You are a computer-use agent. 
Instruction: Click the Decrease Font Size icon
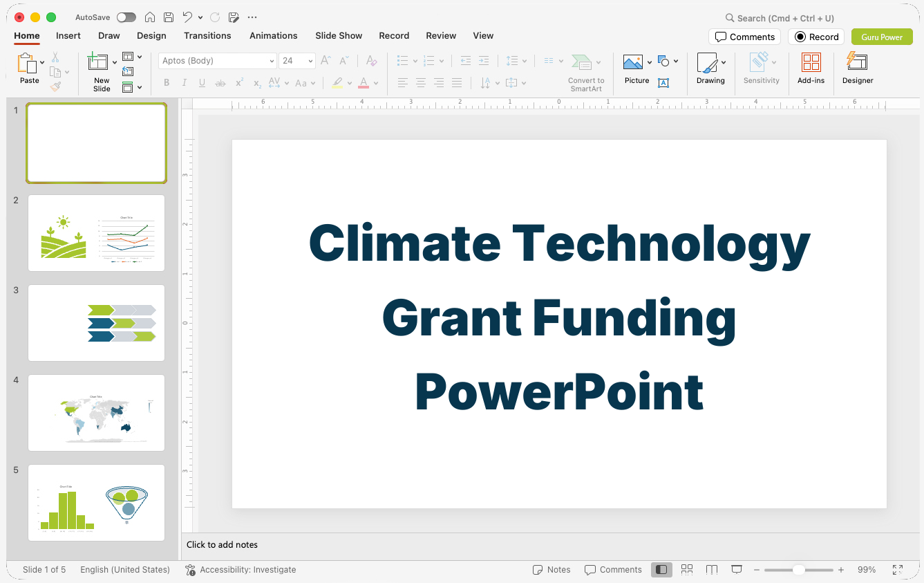click(x=344, y=61)
